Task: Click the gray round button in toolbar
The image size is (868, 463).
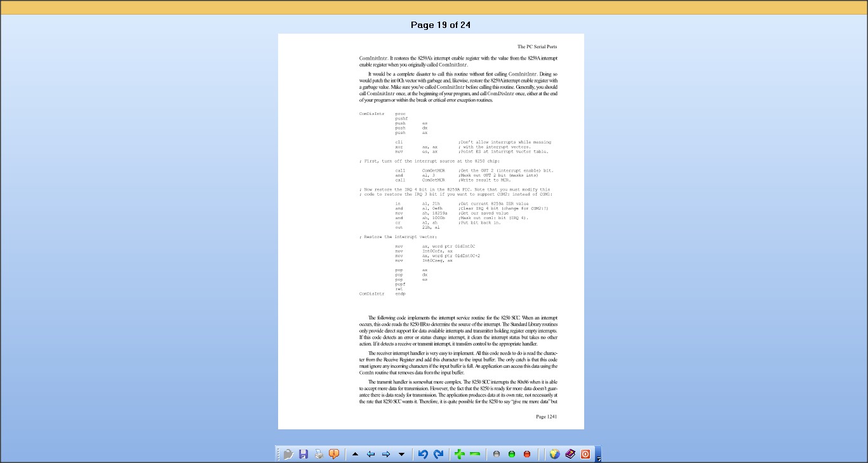Action: pos(497,454)
